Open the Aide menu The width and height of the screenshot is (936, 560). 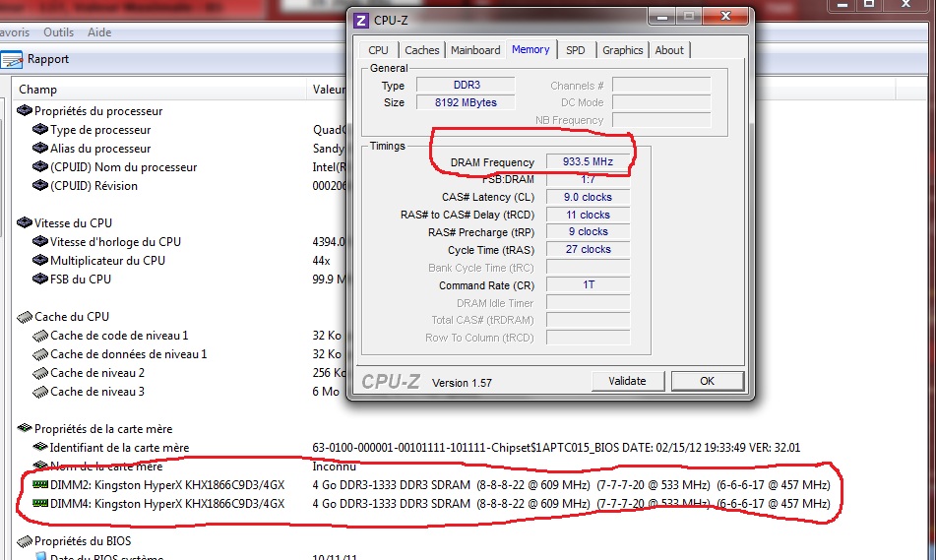[x=99, y=32]
